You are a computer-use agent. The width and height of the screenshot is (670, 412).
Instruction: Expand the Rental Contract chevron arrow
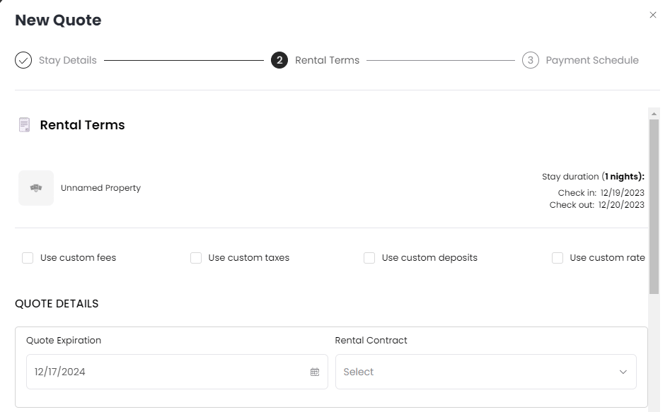coord(623,372)
